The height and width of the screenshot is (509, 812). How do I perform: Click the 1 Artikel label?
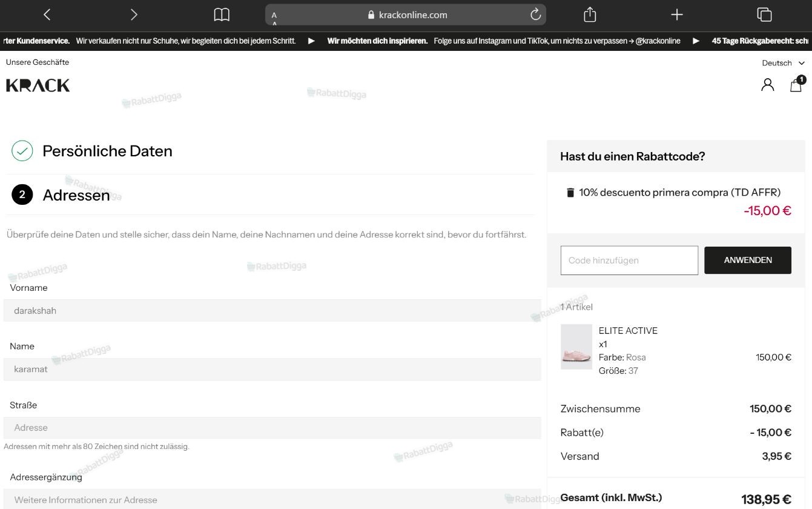576,307
